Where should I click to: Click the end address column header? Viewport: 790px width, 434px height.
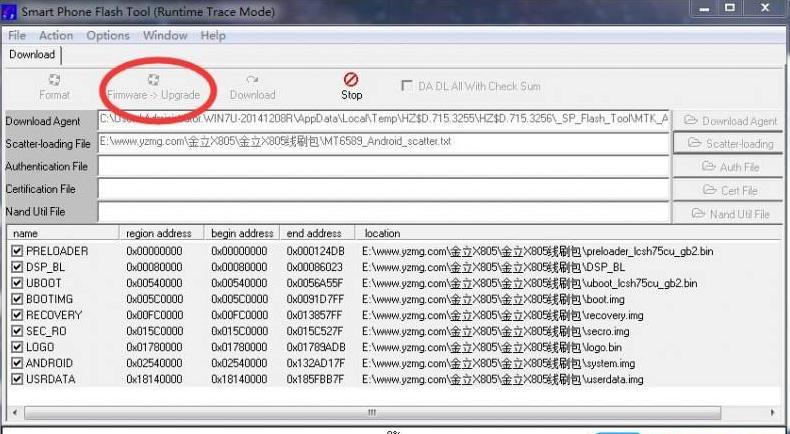point(317,233)
